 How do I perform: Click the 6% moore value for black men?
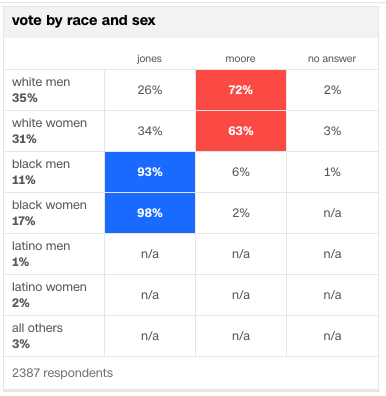point(241,172)
